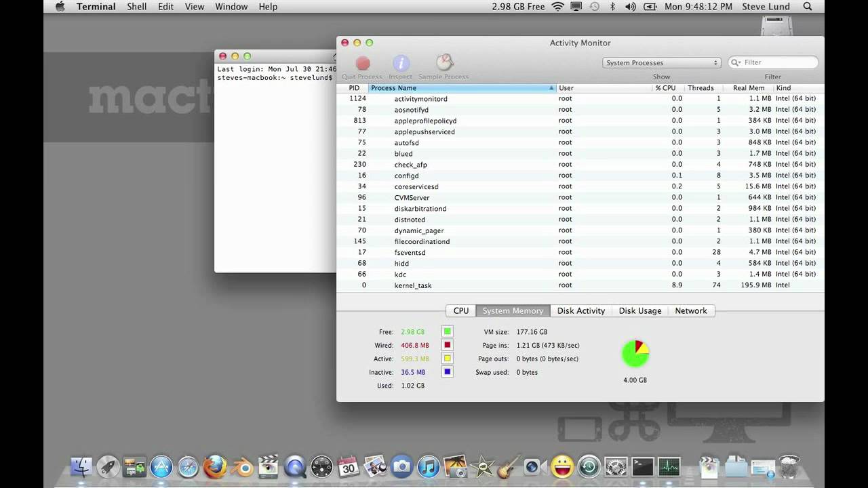The height and width of the screenshot is (488, 868).
Task: Switch to the CPU tab
Action: 461,310
